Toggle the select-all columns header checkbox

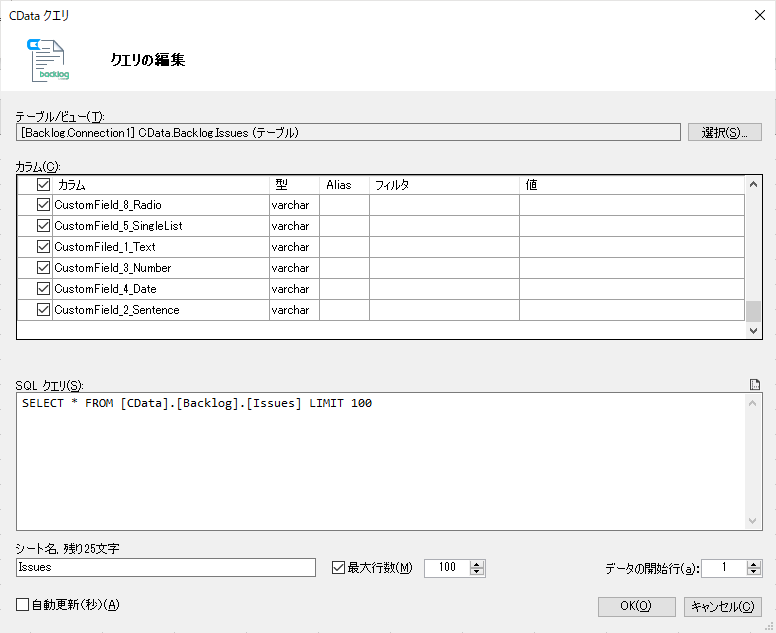[44, 185]
